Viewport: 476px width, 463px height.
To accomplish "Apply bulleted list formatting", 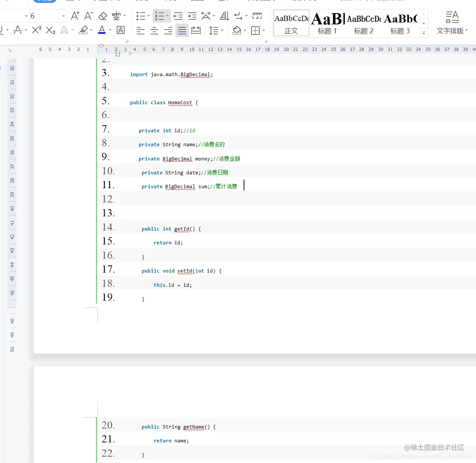I will (x=141, y=16).
